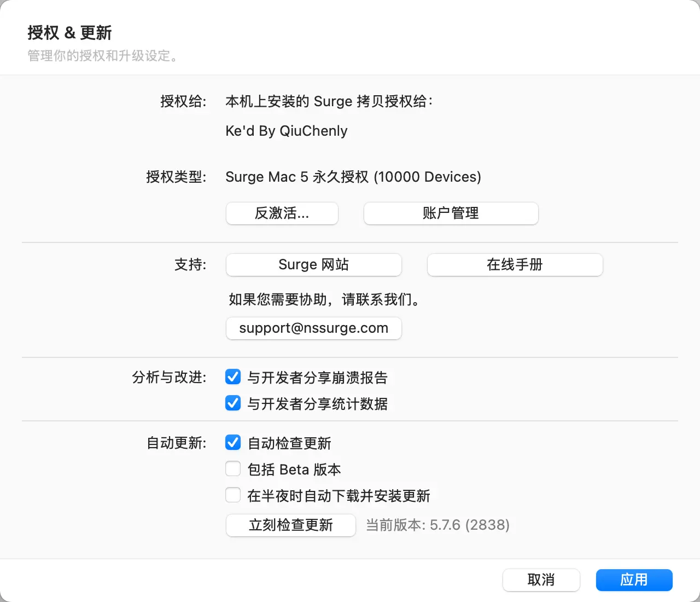Open the Surge 网站 website button

pyautogui.click(x=314, y=265)
